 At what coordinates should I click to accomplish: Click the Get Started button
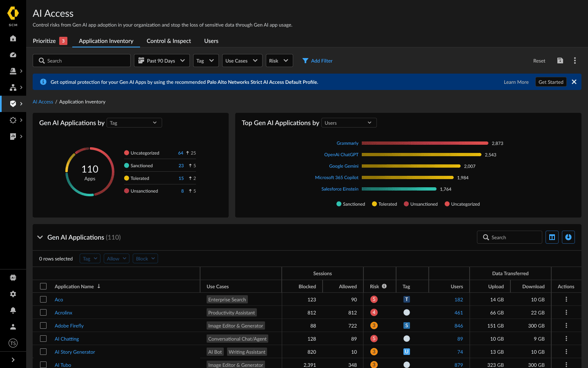(x=550, y=82)
